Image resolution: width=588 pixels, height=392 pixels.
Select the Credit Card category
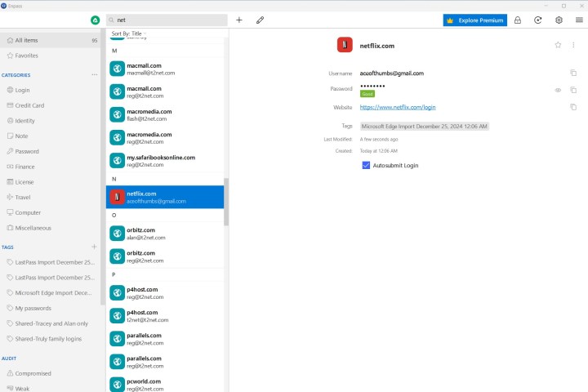(30, 105)
